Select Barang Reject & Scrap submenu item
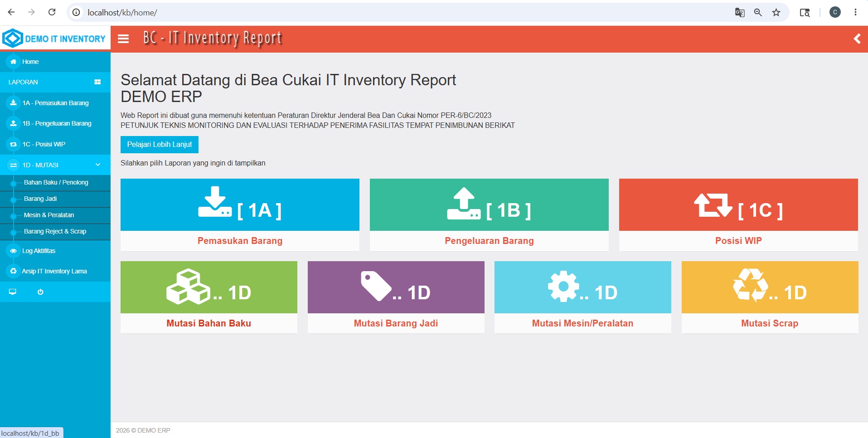 [55, 231]
